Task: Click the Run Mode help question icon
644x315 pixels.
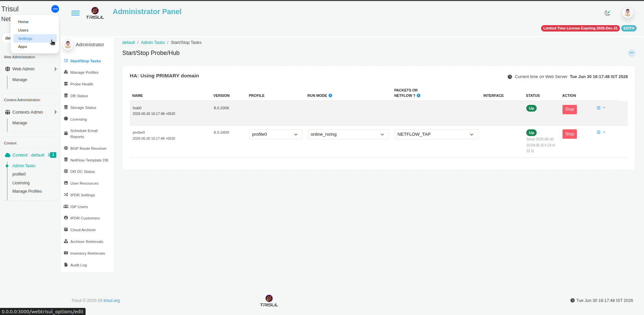Action: click(x=330, y=96)
